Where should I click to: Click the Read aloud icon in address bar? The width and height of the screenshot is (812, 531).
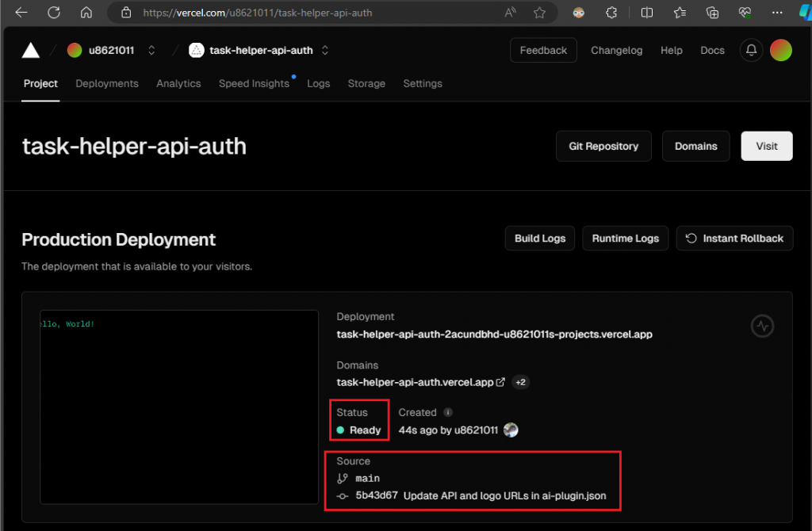510,13
